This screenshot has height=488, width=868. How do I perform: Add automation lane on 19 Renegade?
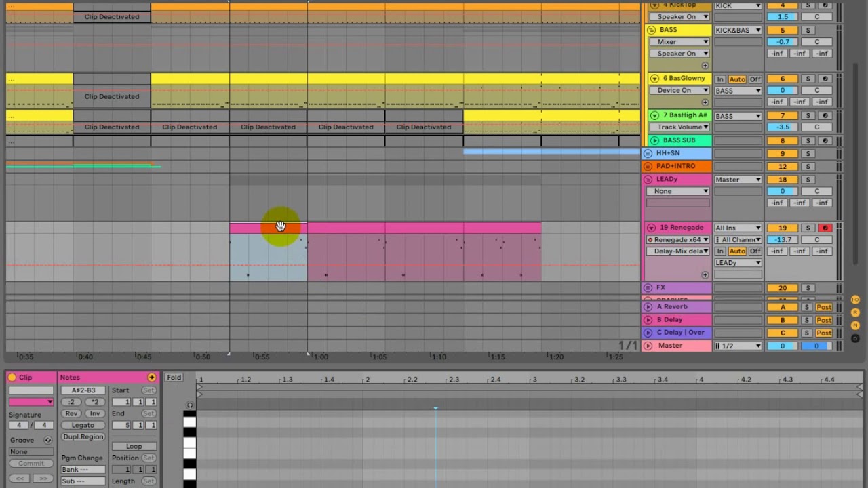click(705, 275)
